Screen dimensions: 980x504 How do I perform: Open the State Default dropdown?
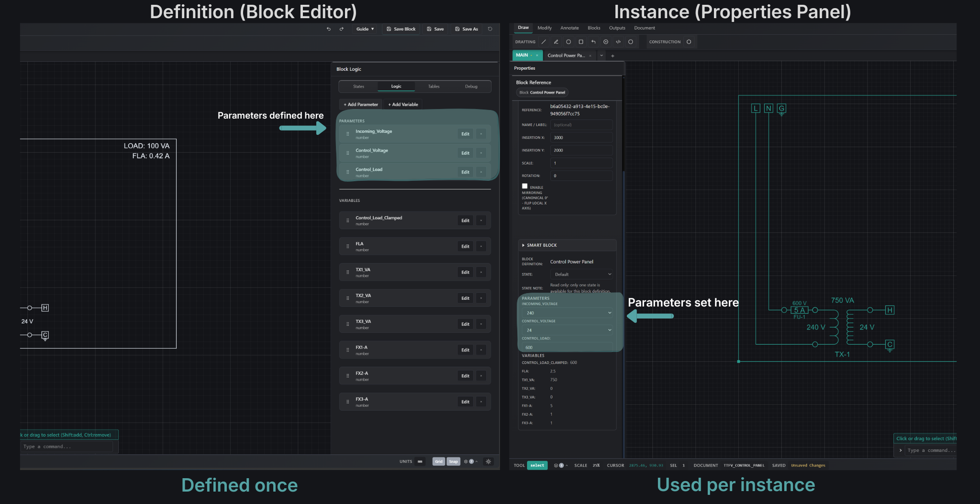coord(582,275)
